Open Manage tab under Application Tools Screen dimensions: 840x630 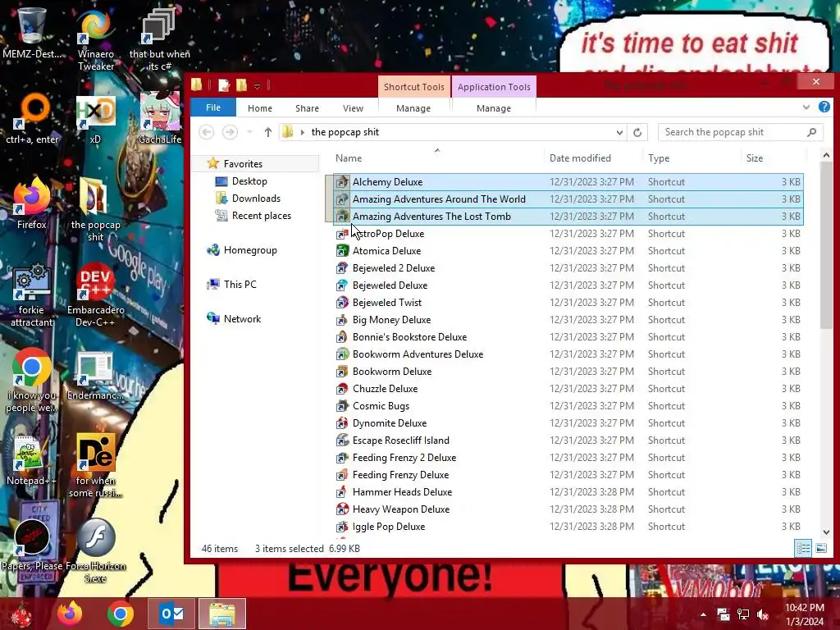(x=493, y=108)
